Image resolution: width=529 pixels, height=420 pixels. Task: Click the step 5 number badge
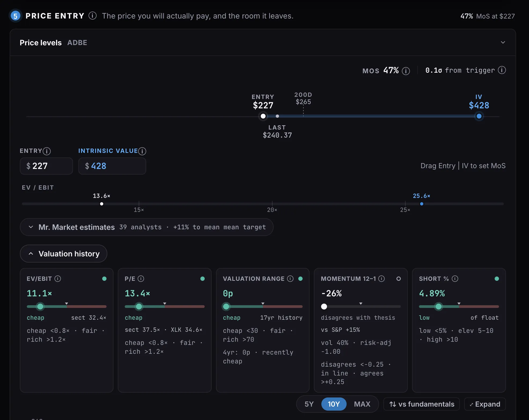click(x=16, y=16)
